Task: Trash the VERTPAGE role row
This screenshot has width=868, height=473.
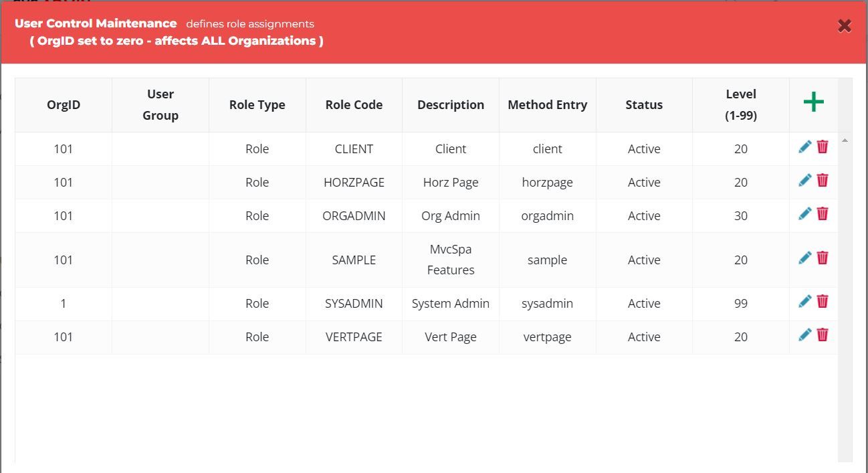Action: [x=823, y=335]
